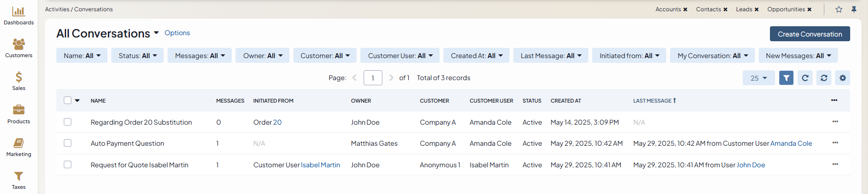Open grid settings gear icon

(843, 78)
